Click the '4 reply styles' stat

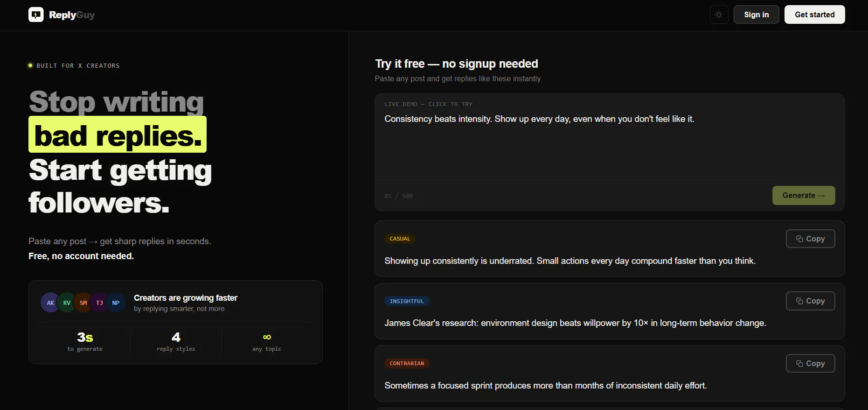tap(176, 342)
